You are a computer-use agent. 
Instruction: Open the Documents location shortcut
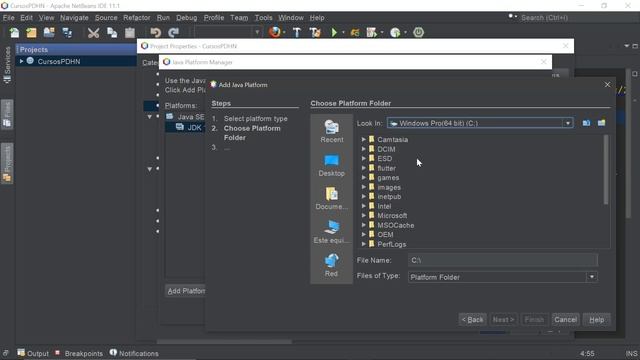(x=331, y=199)
